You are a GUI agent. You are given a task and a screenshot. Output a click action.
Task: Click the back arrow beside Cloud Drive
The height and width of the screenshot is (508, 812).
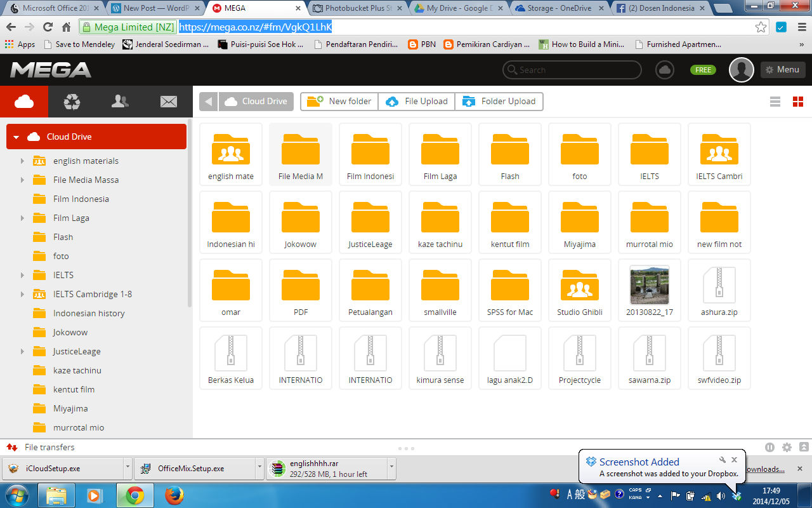[208, 102]
